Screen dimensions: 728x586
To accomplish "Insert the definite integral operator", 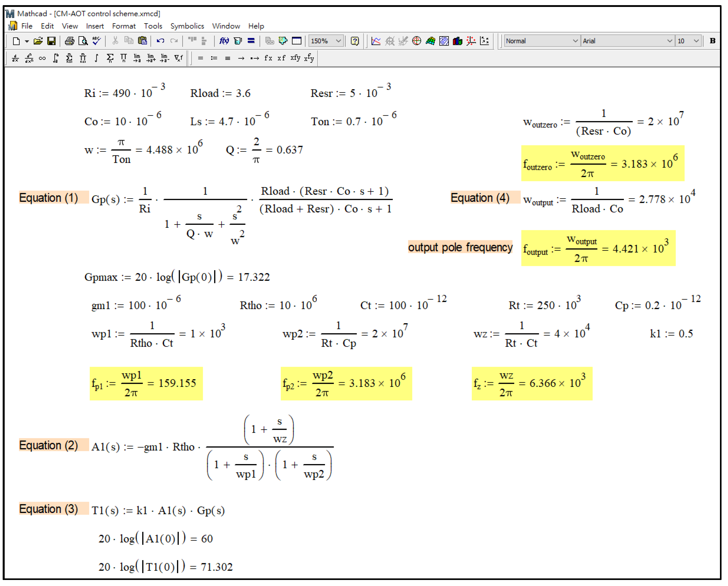I will 56,58.
